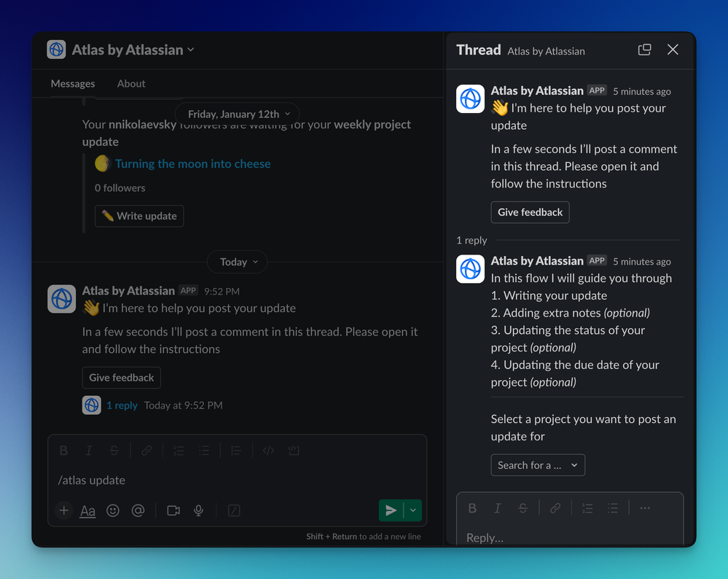
Task: Send the message with green arrow
Action: pyautogui.click(x=391, y=510)
